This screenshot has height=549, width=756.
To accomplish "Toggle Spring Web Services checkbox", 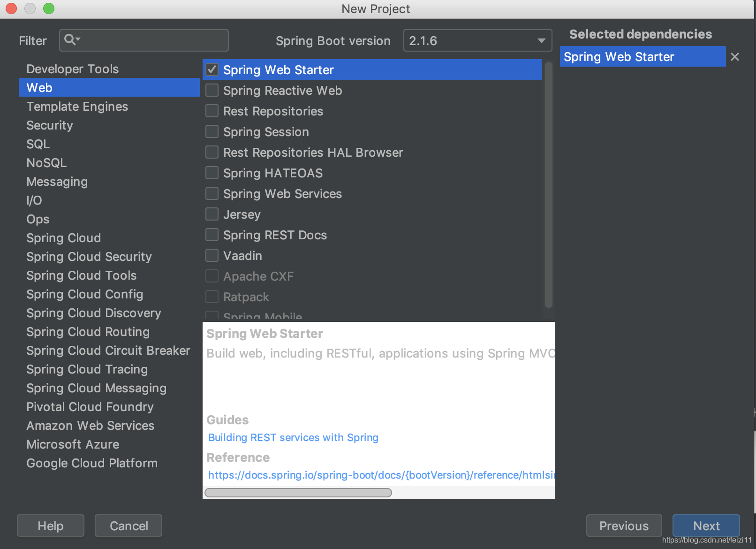I will (212, 193).
